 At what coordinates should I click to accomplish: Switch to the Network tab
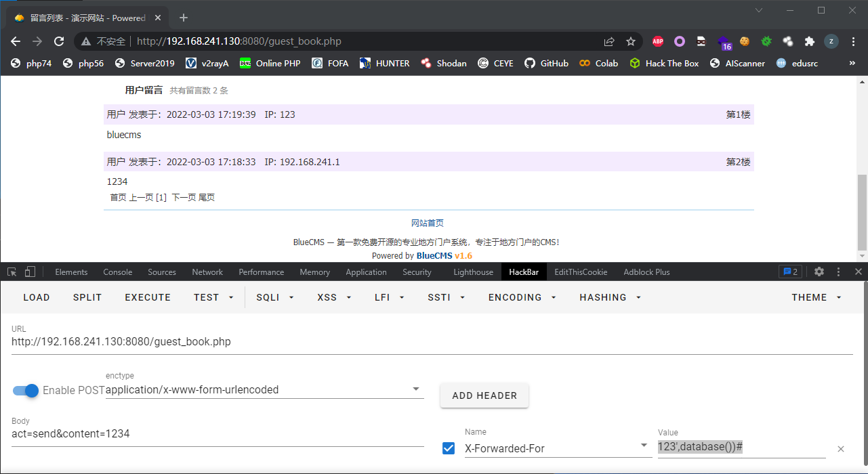pyautogui.click(x=207, y=272)
